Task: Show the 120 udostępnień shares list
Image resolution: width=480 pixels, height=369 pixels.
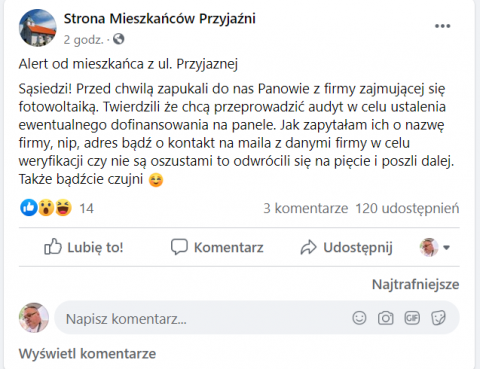Action: (x=407, y=208)
